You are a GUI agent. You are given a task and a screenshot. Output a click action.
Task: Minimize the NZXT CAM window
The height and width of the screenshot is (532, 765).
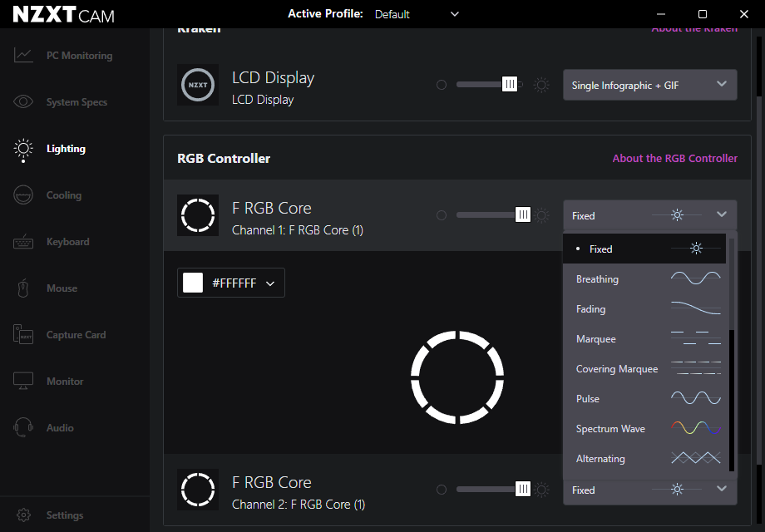(660, 14)
